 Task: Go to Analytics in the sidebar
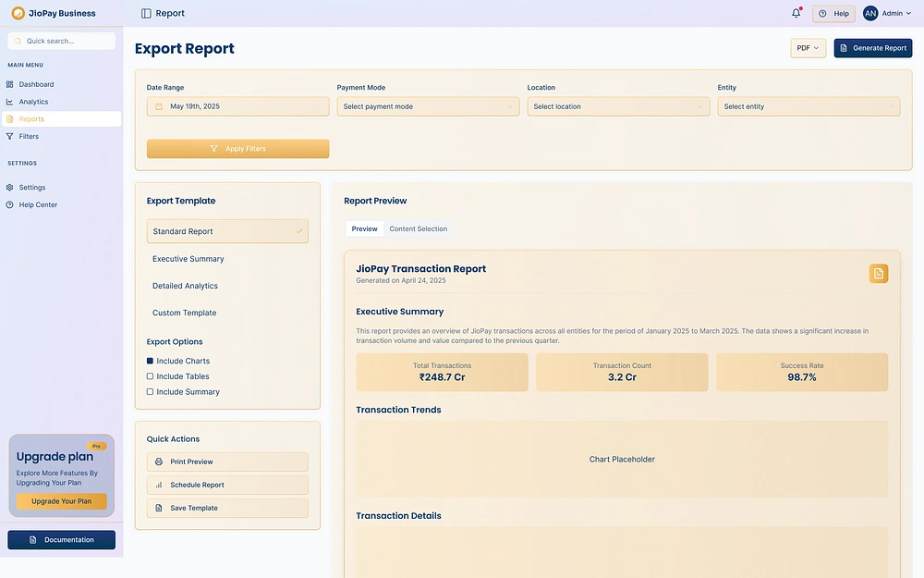[x=61, y=102]
